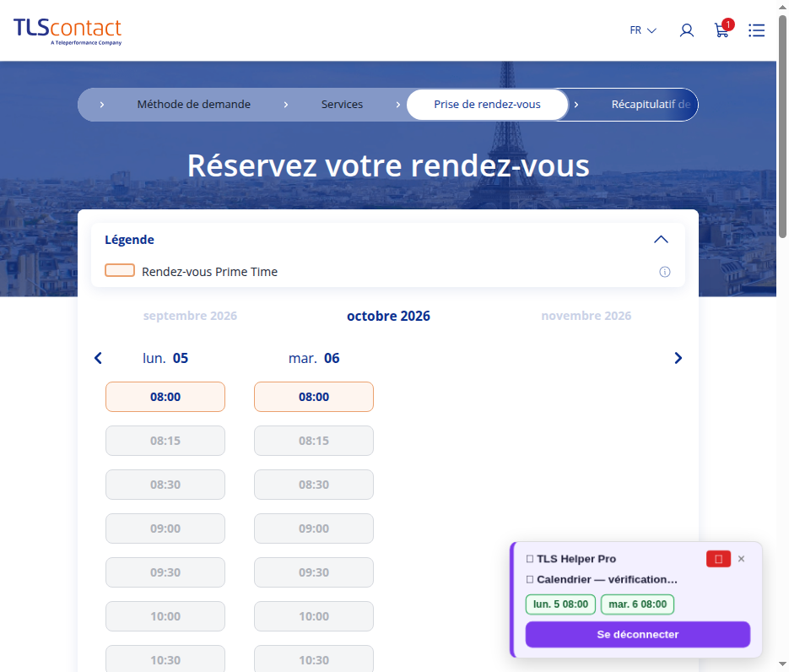Switch to septembre 2026
This screenshot has width=789, height=672.
(x=190, y=316)
